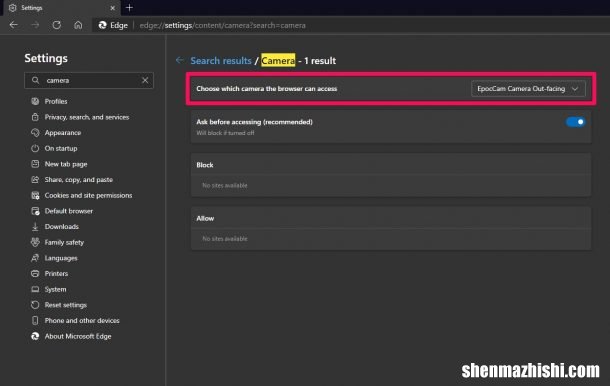Open Languages settings
Image resolution: width=610 pixels, height=386 pixels.
(61, 258)
